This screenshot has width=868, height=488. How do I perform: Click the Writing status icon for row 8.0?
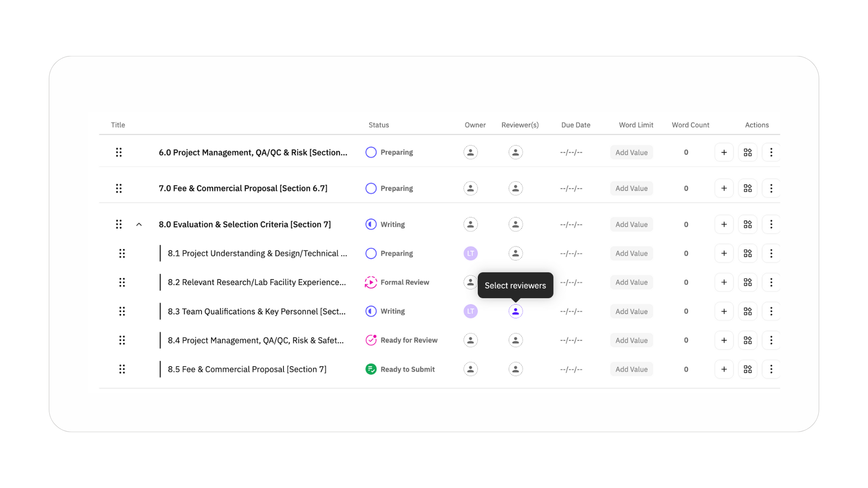click(371, 225)
